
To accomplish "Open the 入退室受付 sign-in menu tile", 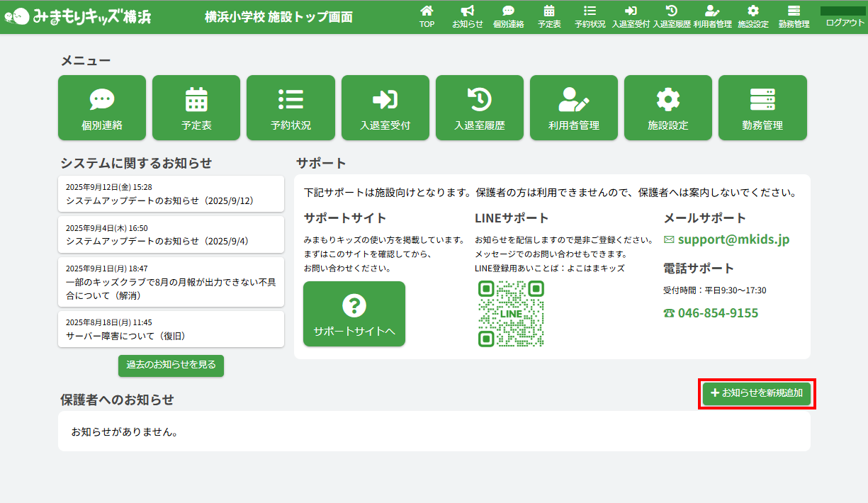I will [x=385, y=108].
